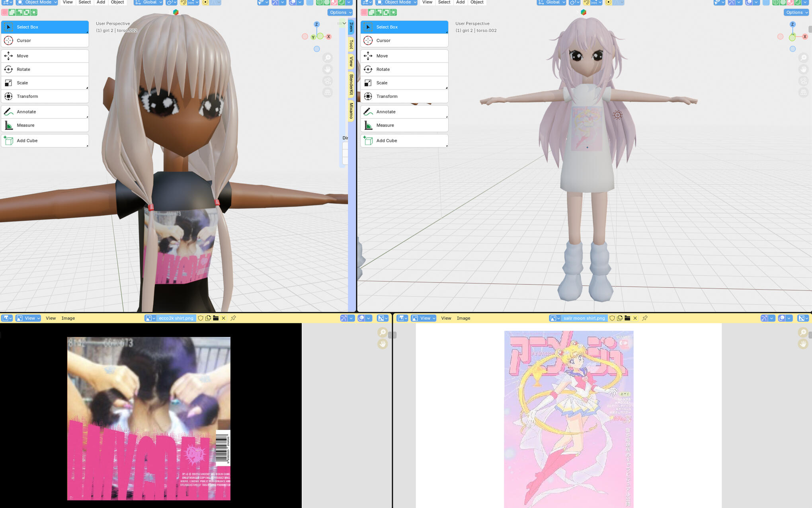Click the new image copy icon beside ecco2k shirt.png
The image size is (812, 508).
tap(208, 318)
